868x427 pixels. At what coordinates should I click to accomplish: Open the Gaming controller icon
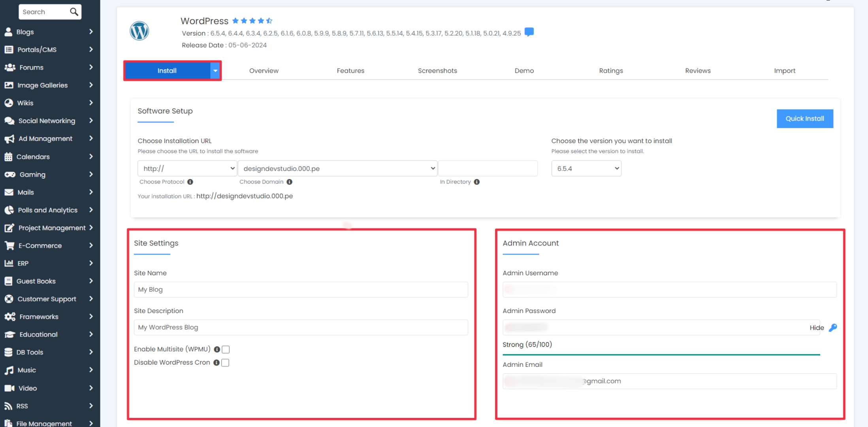[x=10, y=174]
